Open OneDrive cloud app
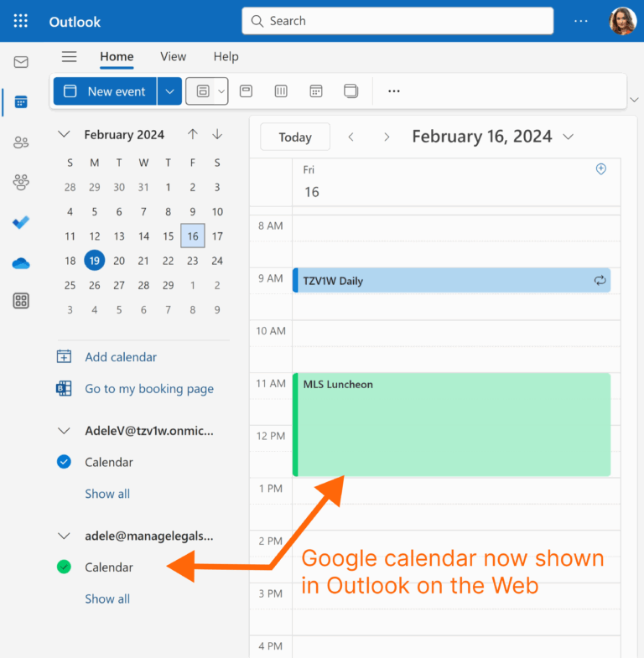Image resolution: width=644 pixels, height=658 pixels. coord(21,263)
